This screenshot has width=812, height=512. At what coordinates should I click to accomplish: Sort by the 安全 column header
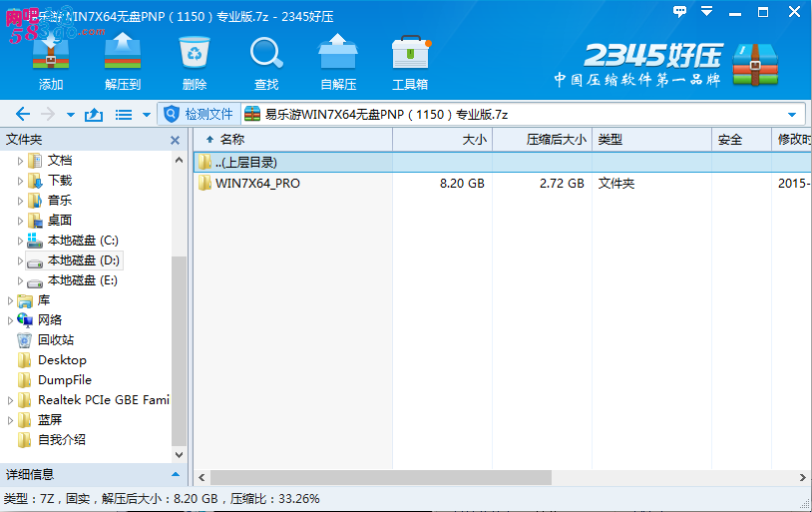pos(741,140)
